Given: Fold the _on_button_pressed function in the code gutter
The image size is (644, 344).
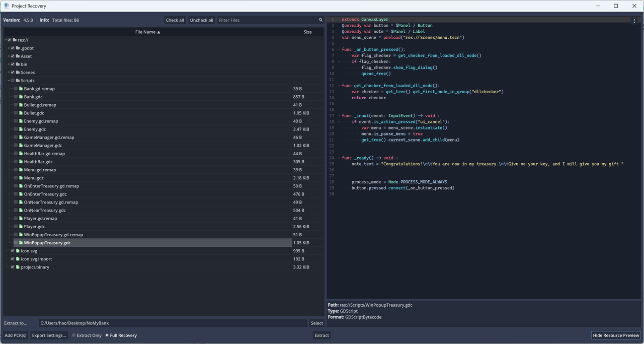Looking at the screenshot, I should pyautogui.click(x=339, y=49).
